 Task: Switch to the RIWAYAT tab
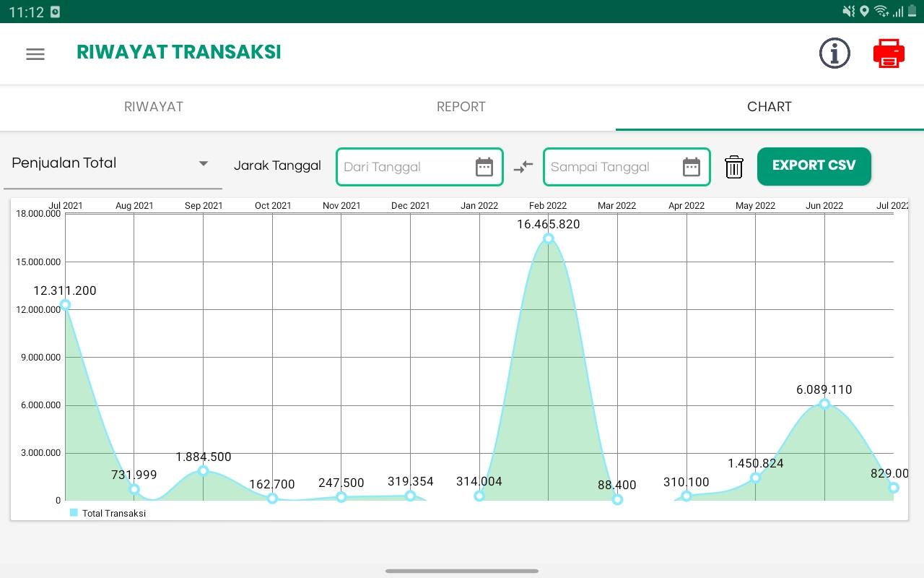[154, 107]
